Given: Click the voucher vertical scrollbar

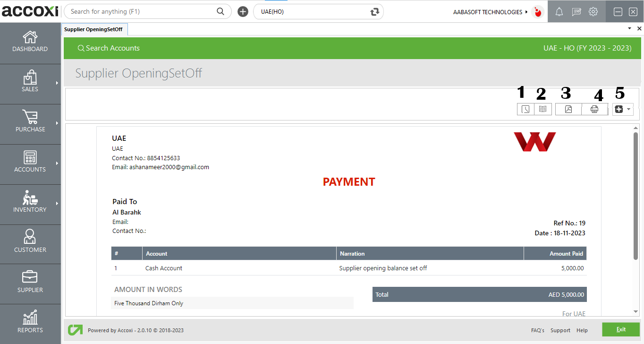Looking at the screenshot, I should pos(636,196).
